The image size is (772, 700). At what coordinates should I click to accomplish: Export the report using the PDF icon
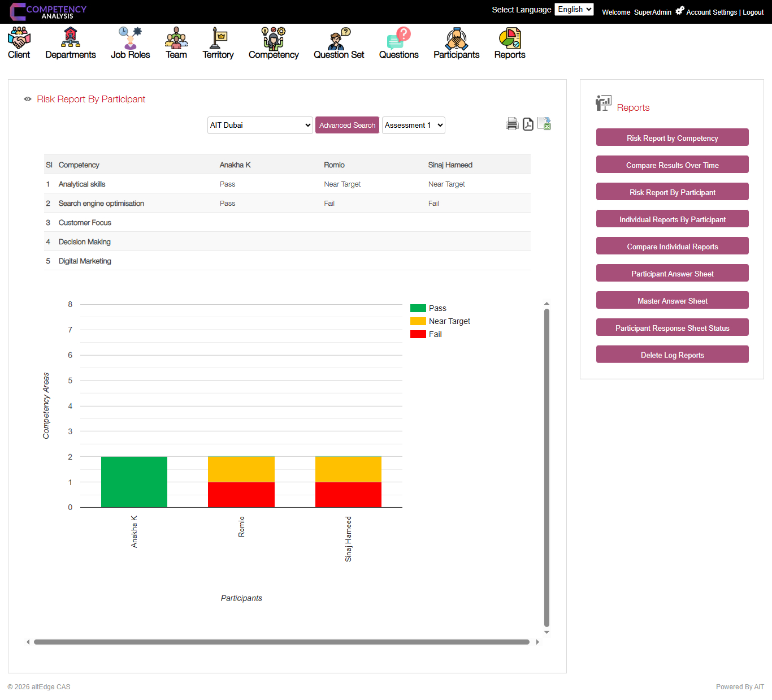[528, 123]
